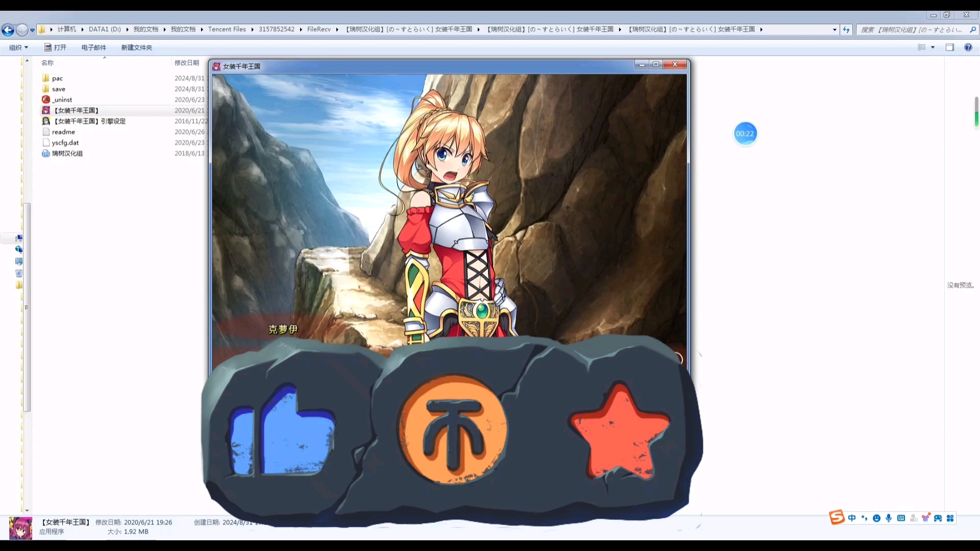The image size is (980, 551).
Task: Toggle the preview pane button
Action: (x=950, y=47)
